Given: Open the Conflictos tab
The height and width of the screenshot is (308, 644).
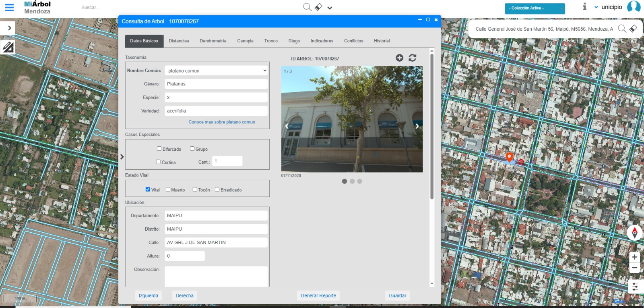Looking at the screenshot, I should click(353, 41).
